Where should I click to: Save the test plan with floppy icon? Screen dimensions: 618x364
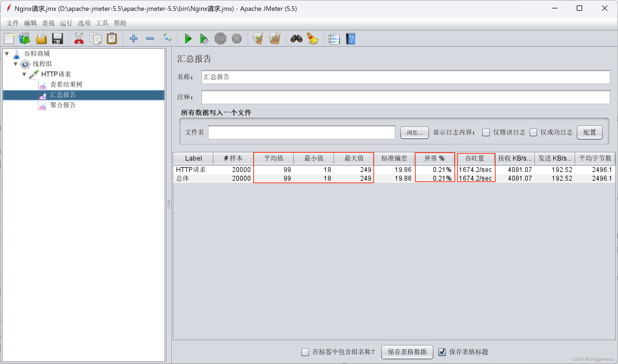[x=58, y=39]
